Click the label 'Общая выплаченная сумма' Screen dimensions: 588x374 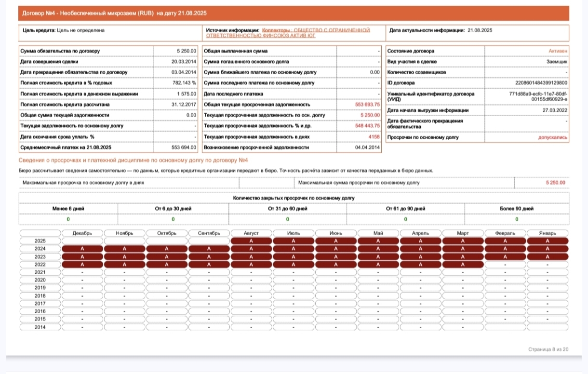(x=236, y=51)
